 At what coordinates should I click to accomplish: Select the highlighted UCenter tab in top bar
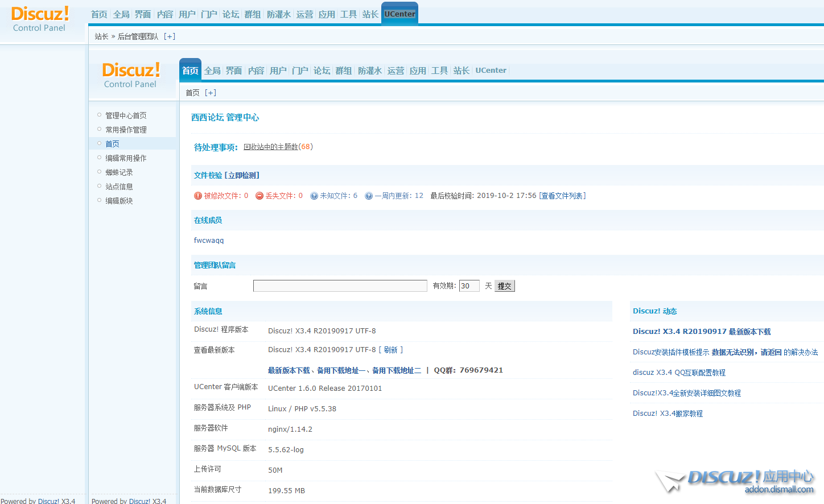pos(399,14)
